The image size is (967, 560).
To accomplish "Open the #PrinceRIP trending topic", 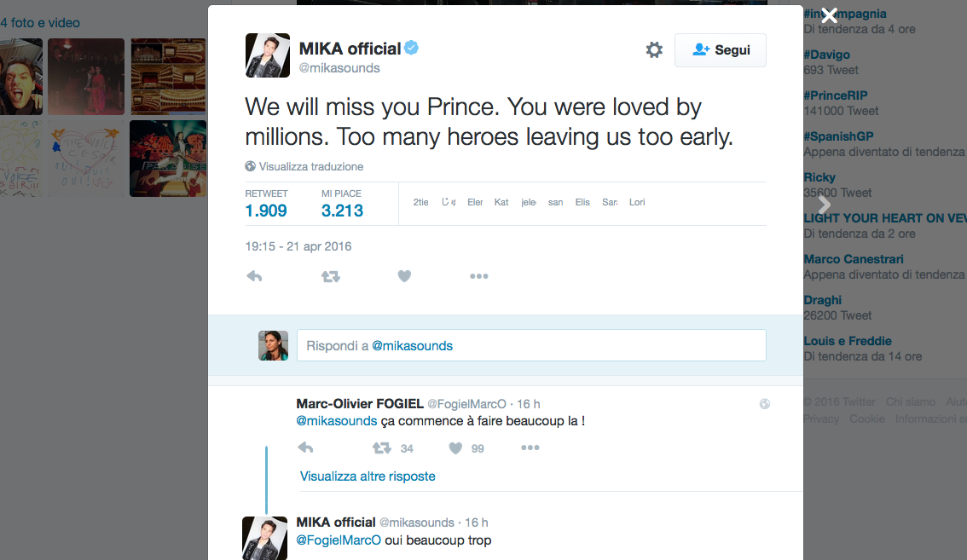I will (836, 95).
